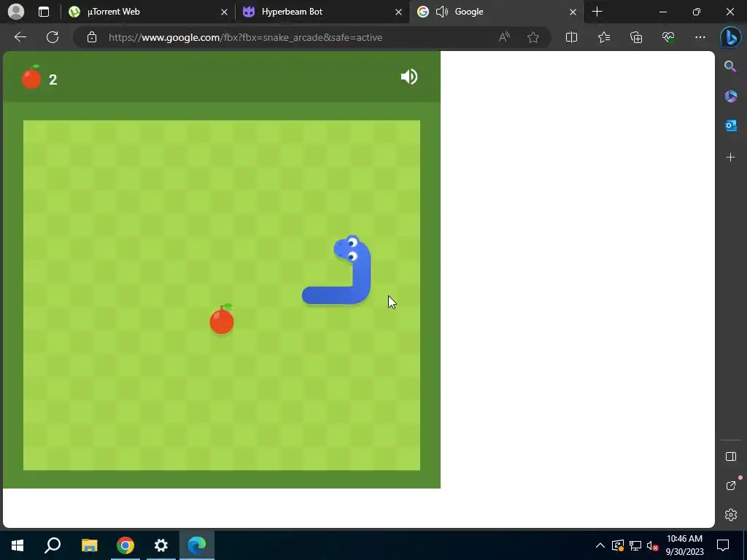Image resolution: width=747 pixels, height=560 pixels.
Task: Add this page to favorites
Action: pyautogui.click(x=533, y=37)
